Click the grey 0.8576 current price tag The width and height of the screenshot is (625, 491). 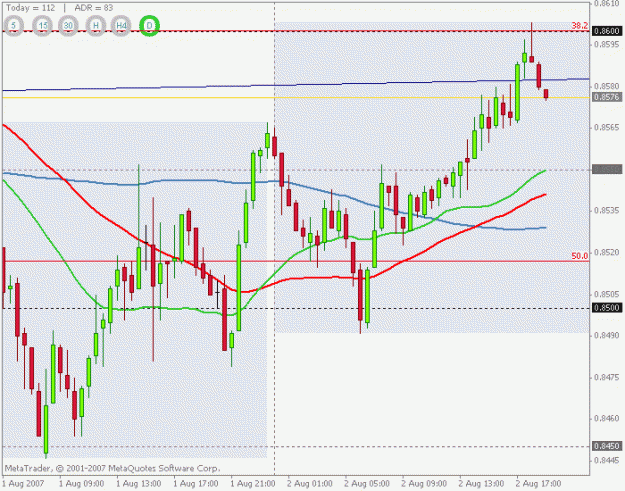click(x=607, y=97)
